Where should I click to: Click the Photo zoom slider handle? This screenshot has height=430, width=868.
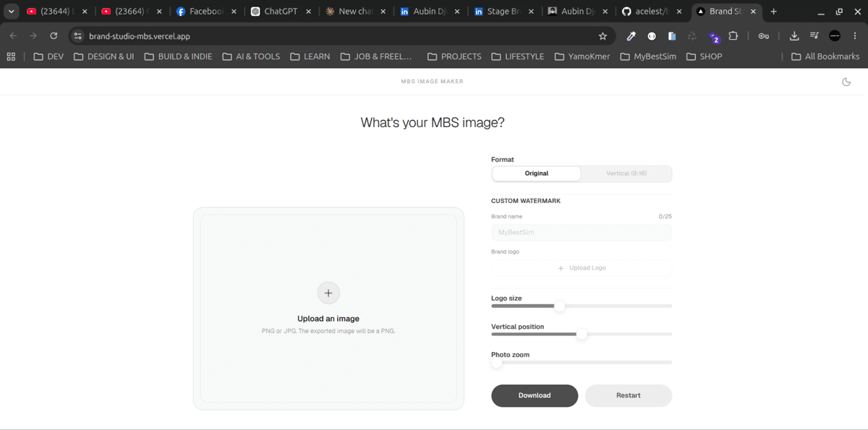coord(497,362)
